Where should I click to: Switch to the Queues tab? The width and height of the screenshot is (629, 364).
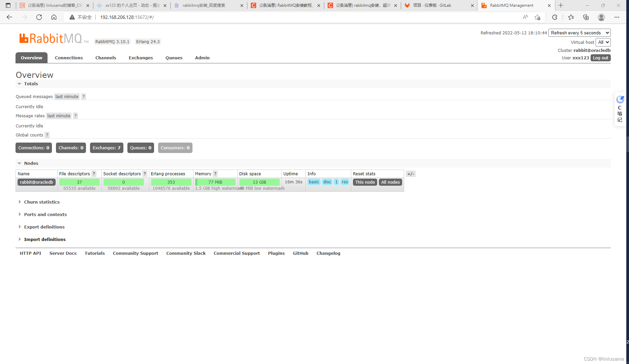point(174,58)
